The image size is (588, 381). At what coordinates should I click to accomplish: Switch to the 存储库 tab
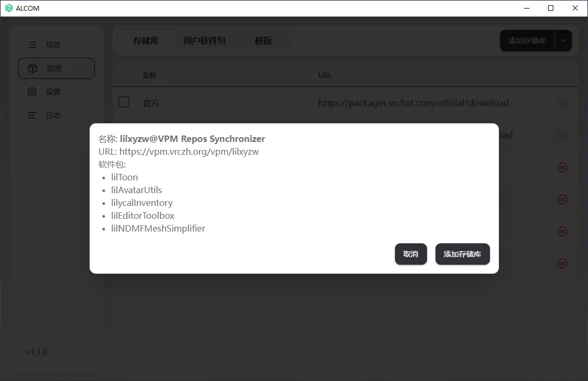coord(146,41)
